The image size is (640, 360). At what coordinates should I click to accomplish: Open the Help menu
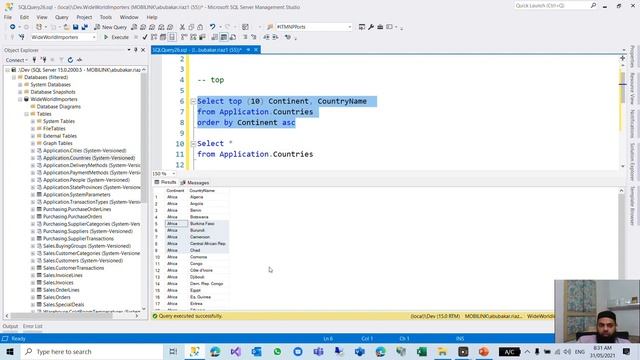152,17
